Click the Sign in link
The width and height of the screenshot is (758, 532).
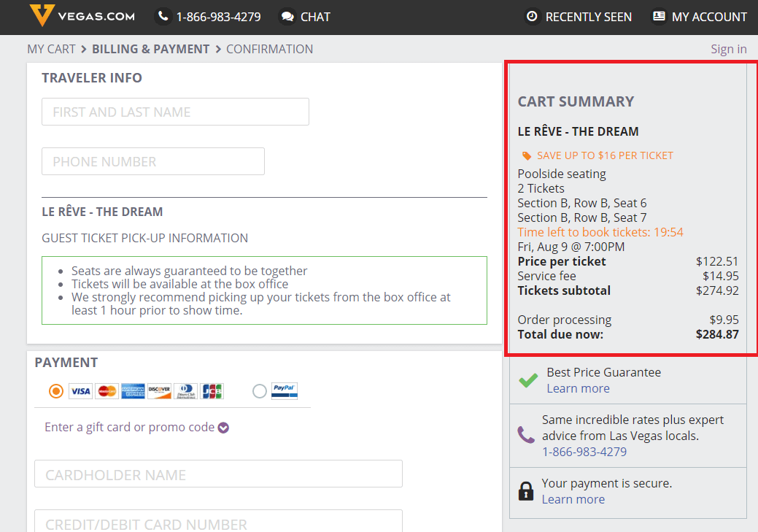(728, 49)
